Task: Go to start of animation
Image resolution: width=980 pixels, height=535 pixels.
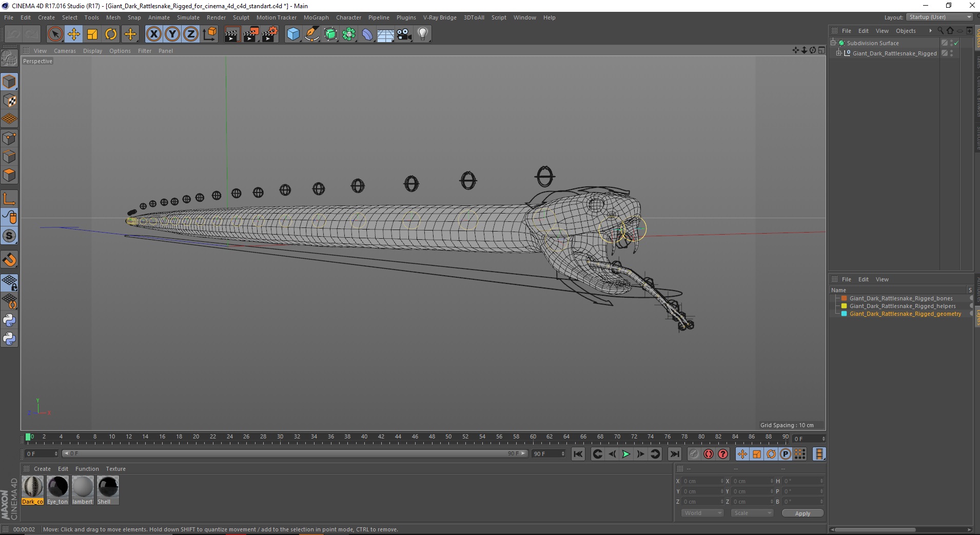Action: click(578, 454)
